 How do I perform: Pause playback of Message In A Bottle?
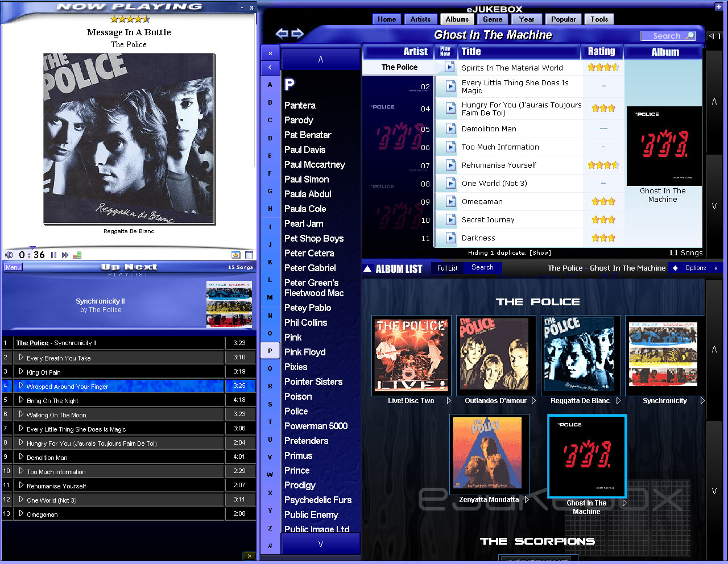pos(53,255)
